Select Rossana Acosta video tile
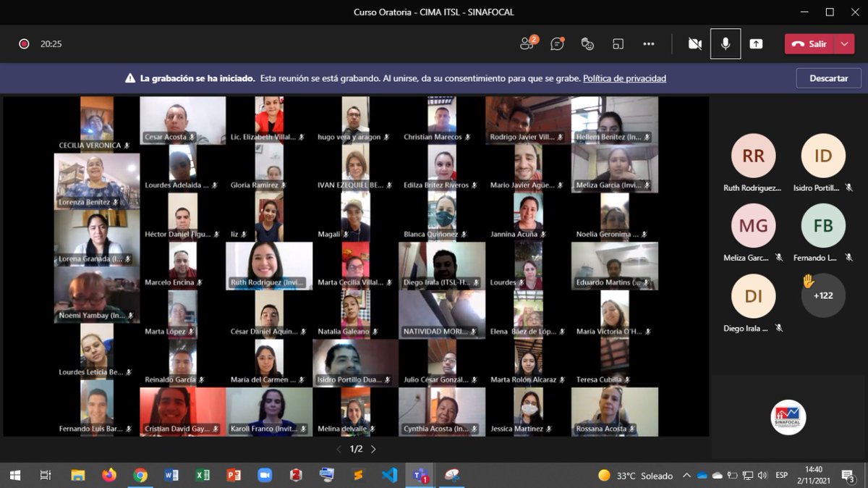Viewport: 868px width, 488px height. pos(615,411)
